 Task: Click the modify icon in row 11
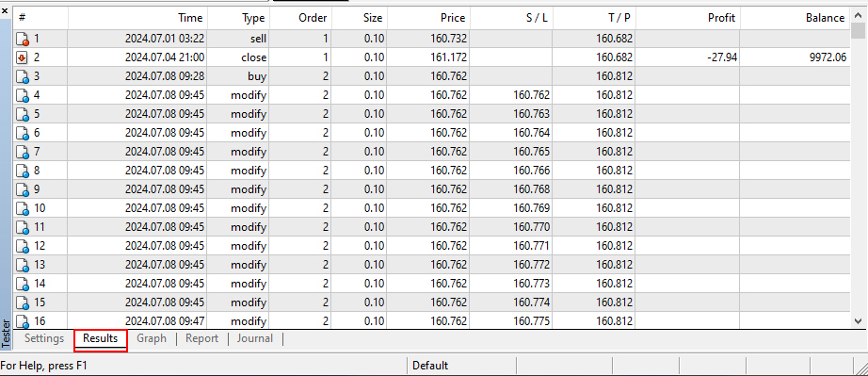pyautogui.click(x=23, y=227)
